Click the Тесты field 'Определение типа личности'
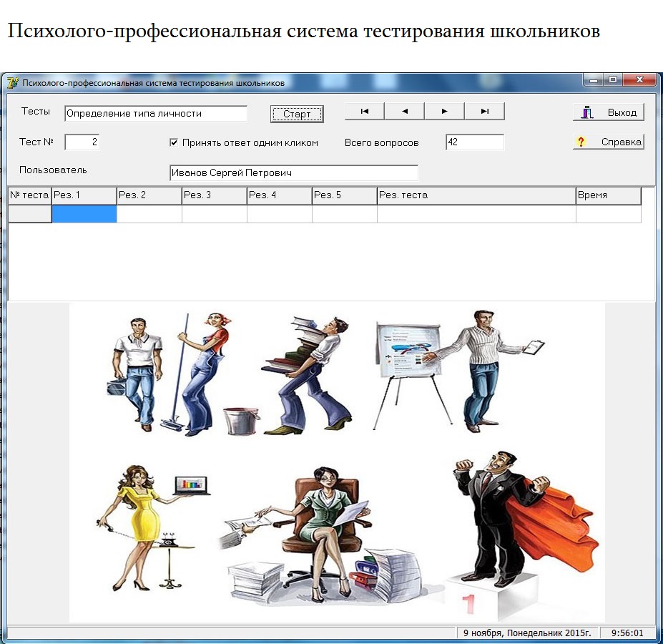 point(156,113)
